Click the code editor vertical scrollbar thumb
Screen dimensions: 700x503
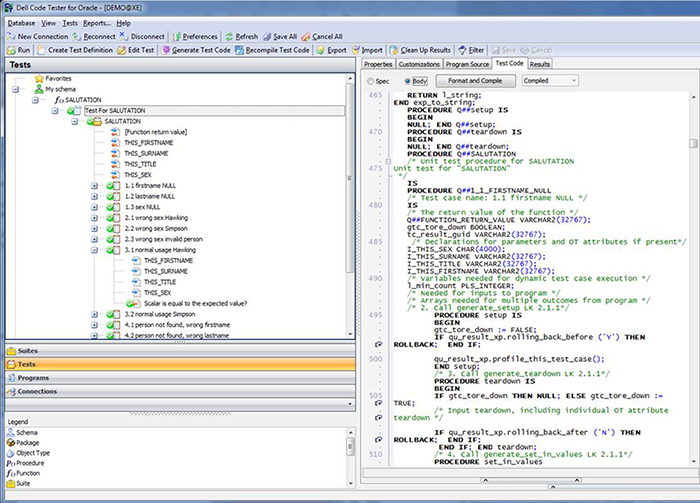pyautogui.click(x=693, y=143)
